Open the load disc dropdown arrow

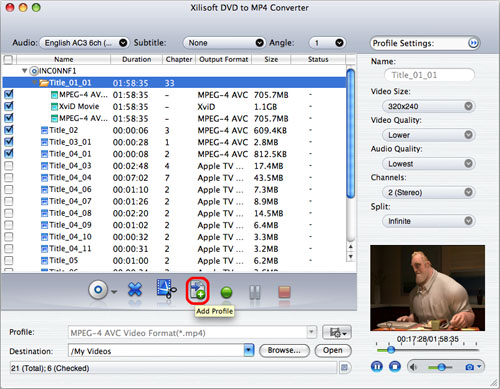point(114,292)
